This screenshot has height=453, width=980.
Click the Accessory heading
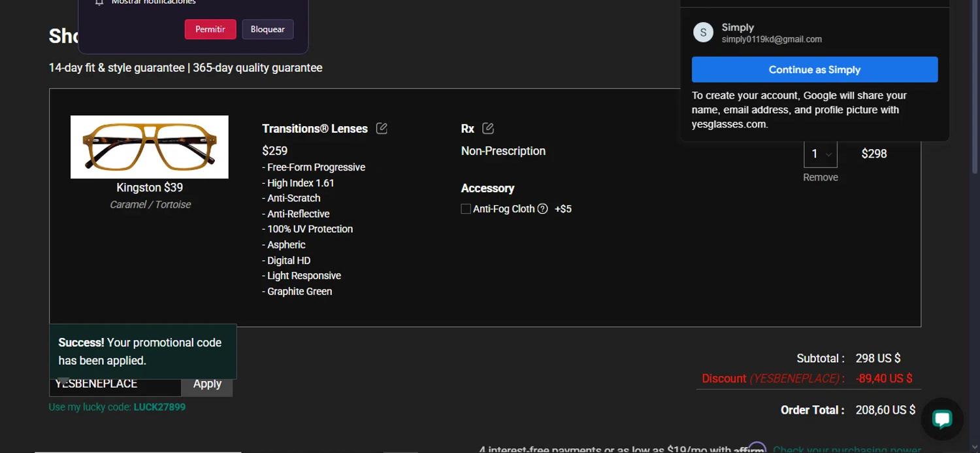click(487, 188)
